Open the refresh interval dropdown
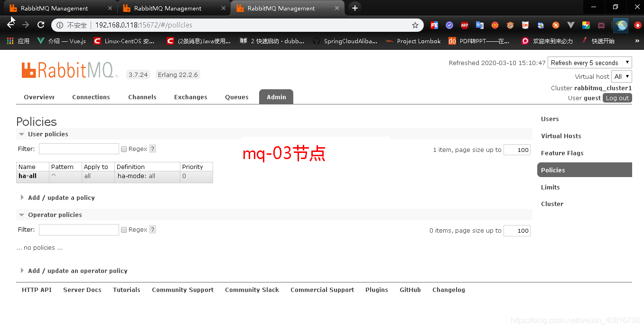Screen dimensions: 644x329 click(x=590, y=63)
